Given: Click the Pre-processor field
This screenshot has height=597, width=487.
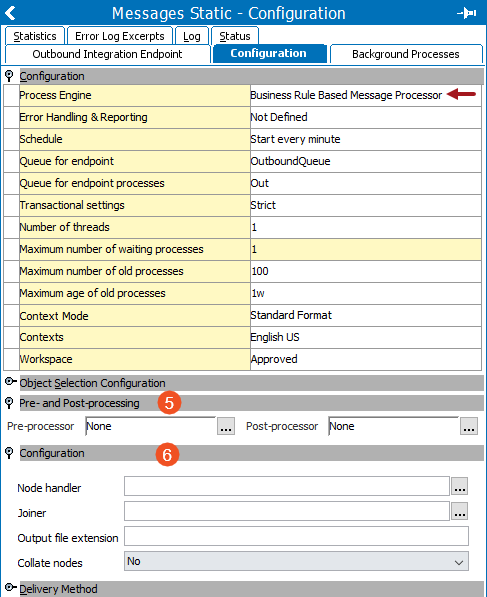Looking at the screenshot, I should pos(150,426).
